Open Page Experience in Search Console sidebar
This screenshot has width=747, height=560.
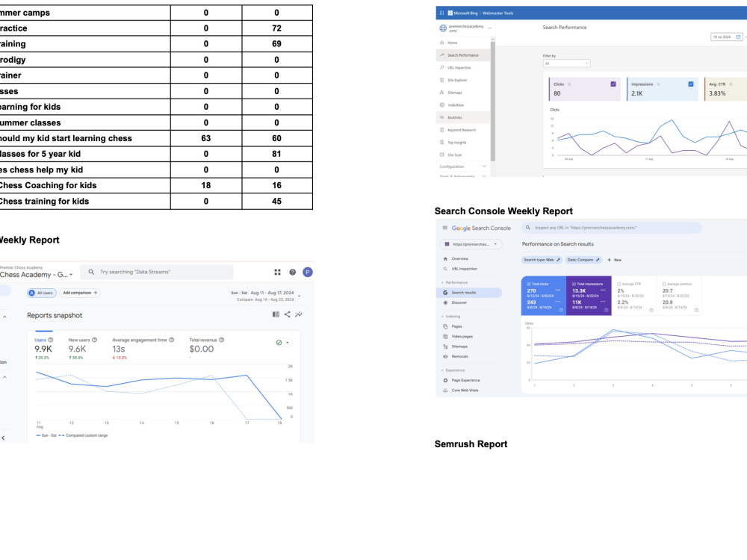pos(465,381)
